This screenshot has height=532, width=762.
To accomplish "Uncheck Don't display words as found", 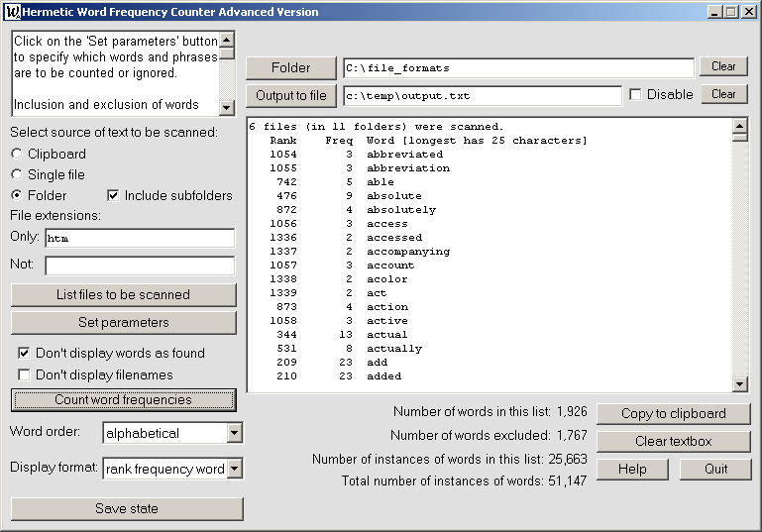I will (x=25, y=353).
